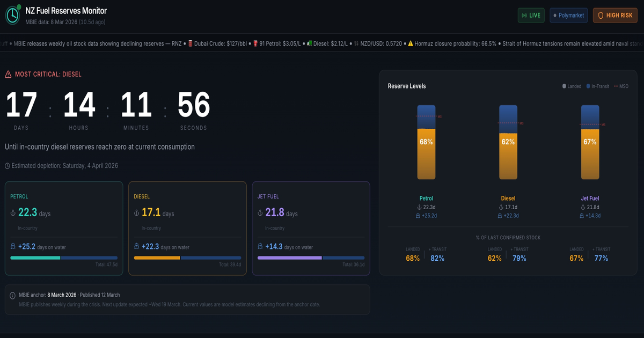
Task: Click the anchor icon in the Jet Fuel card
Action: tap(260, 214)
